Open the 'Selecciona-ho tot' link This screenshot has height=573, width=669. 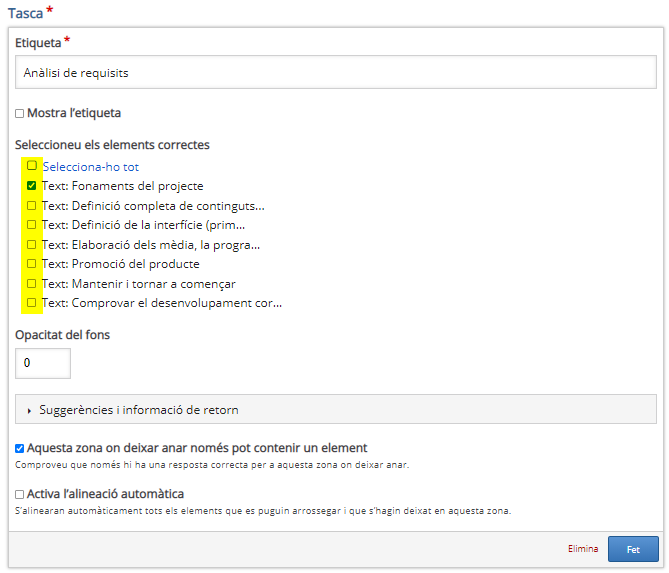coord(91,167)
